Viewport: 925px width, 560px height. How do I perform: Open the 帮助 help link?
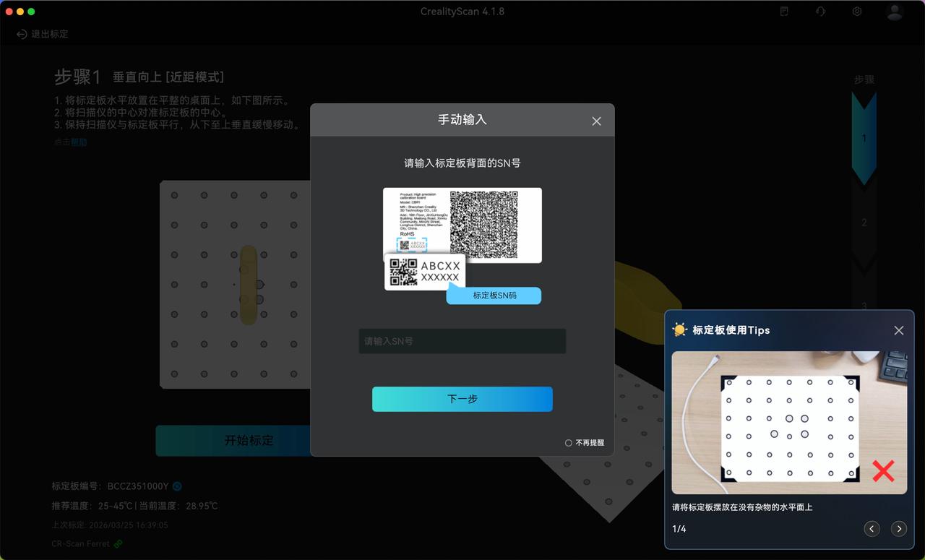click(79, 142)
